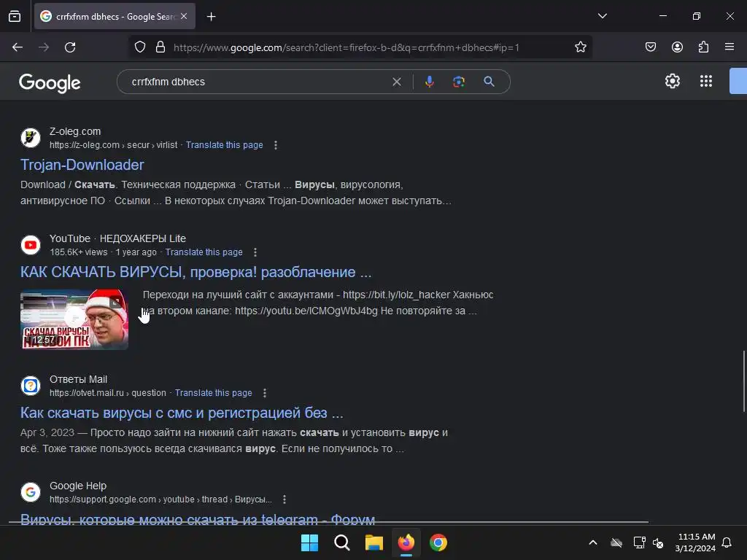Open Google apps grid

coord(706,81)
